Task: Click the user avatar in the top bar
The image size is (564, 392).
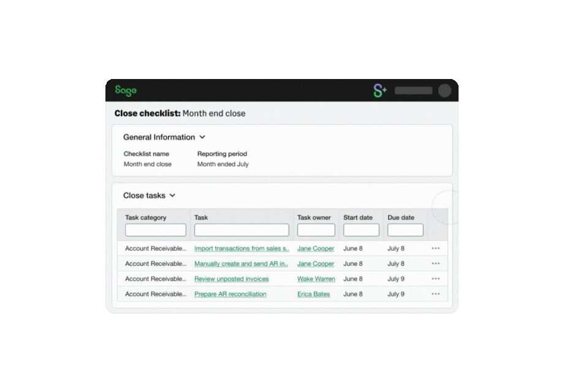Action: (x=444, y=90)
